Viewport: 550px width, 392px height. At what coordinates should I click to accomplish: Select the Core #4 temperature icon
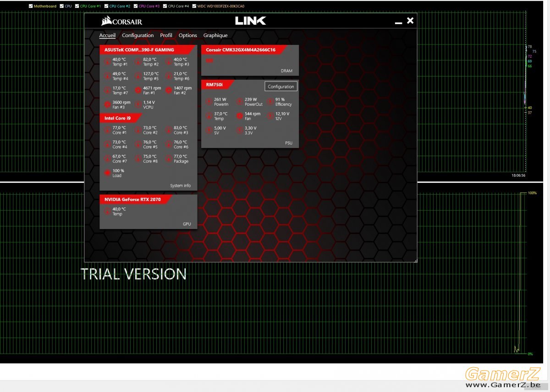click(108, 144)
